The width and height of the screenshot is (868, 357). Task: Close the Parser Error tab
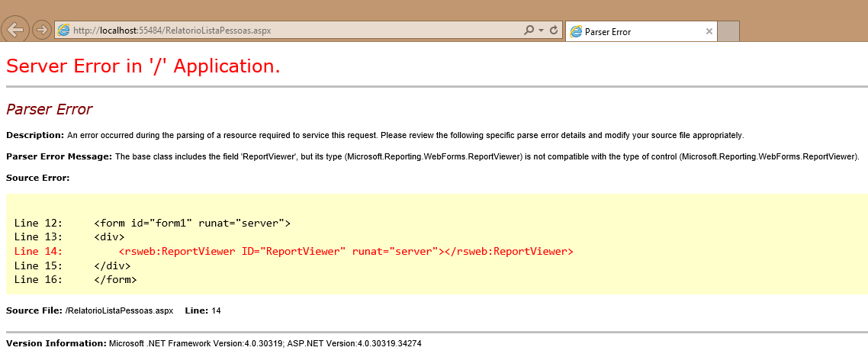(709, 32)
